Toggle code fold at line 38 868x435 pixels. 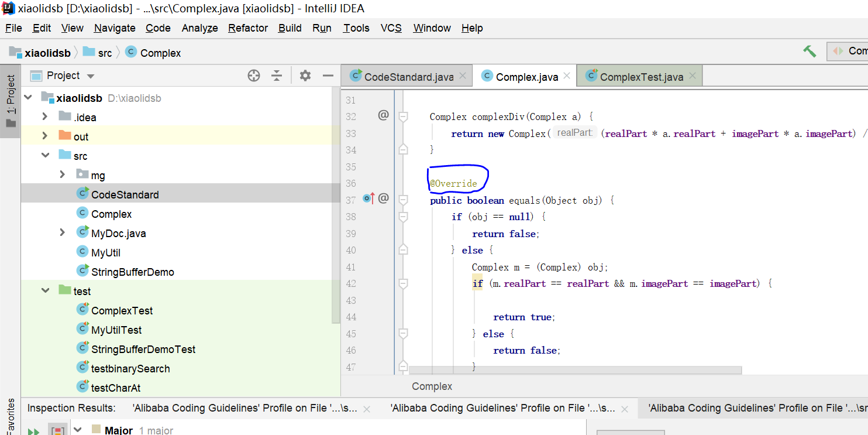403,217
